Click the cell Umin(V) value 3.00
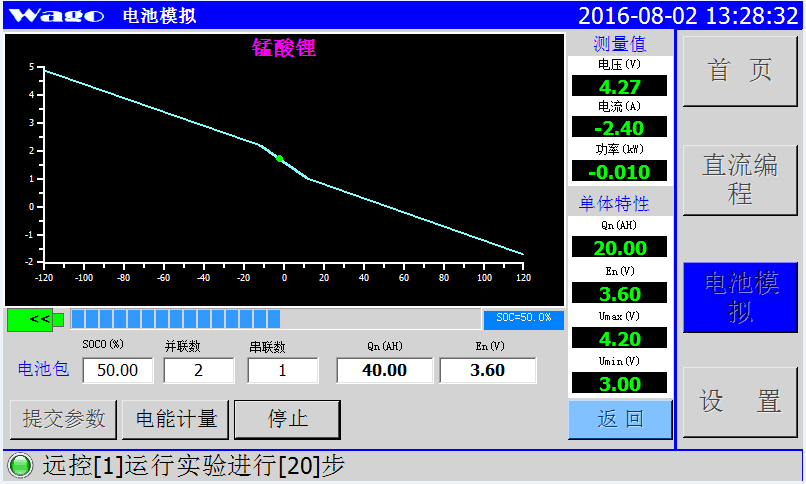Screen dimensions: 806x484 tap(619, 384)
